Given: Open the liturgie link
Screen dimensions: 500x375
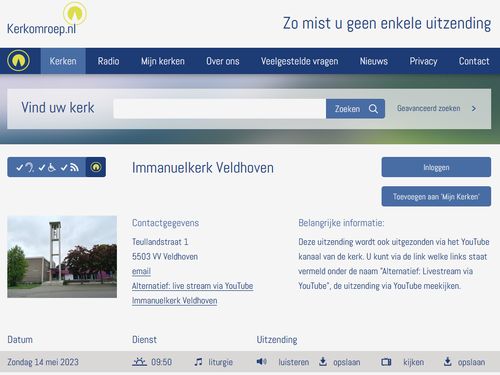Looking at the screenshot, I should 220,362.
